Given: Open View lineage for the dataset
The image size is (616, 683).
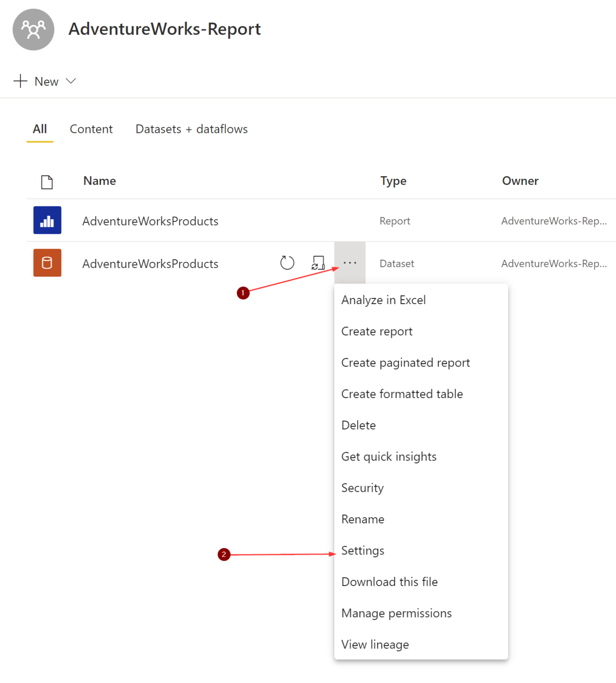Looking at the screenshot, I should pyautogui.click(x=375, y=644).
